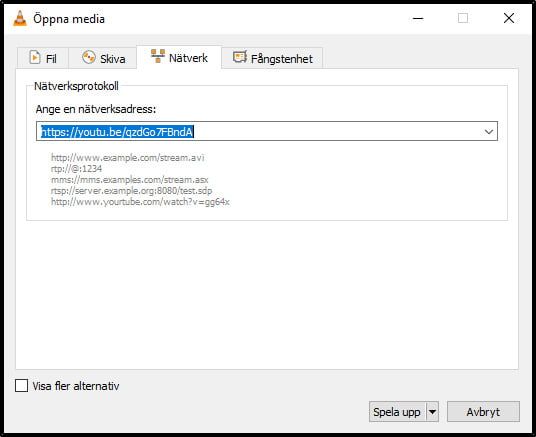Click the VLC cone icon in title bar
Viewport: 536px width, 437px height.
pyautogui.click(x=20, y=18)
